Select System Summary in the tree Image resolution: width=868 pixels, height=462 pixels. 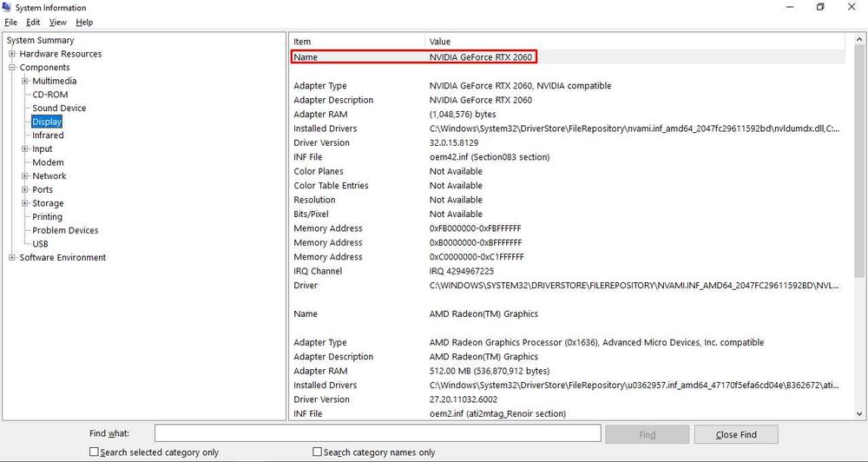(x=40, y=41)
